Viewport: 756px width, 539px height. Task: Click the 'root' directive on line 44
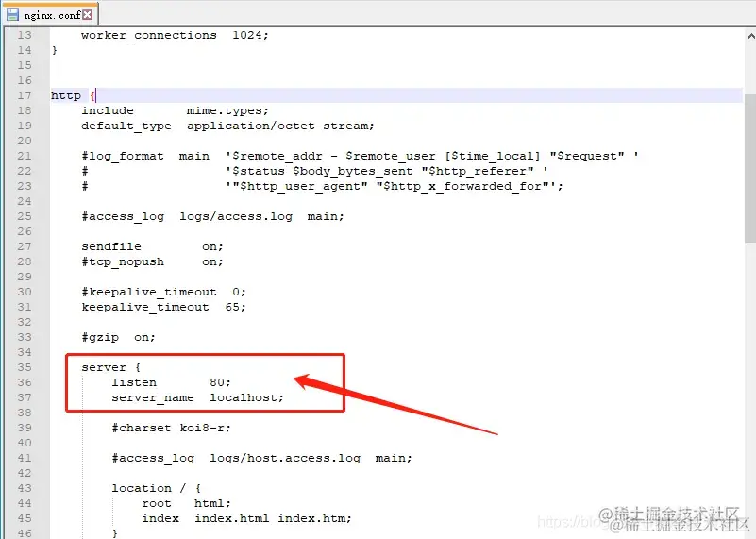(157, 503)
